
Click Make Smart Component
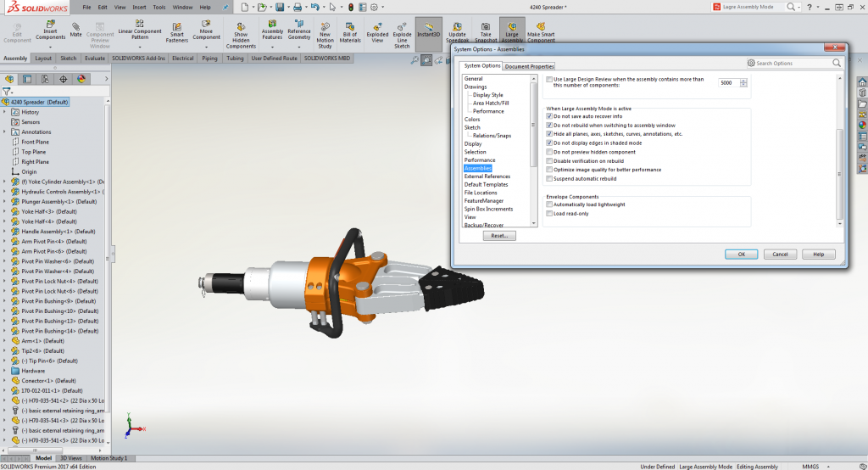pos(541,33)
